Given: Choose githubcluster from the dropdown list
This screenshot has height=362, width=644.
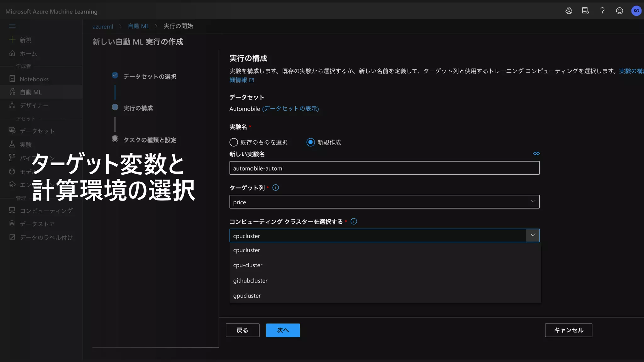Looking at the screenshot, I should click(385, 281).
